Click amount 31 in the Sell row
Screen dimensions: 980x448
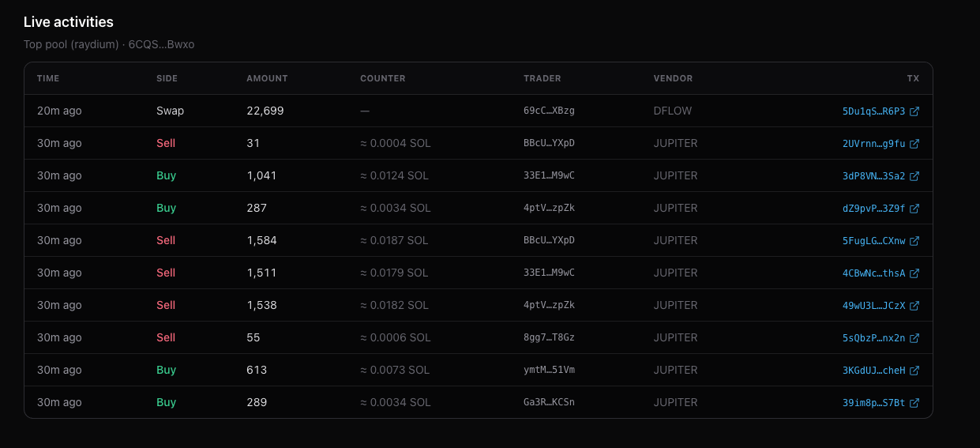[x=253, y=143]
